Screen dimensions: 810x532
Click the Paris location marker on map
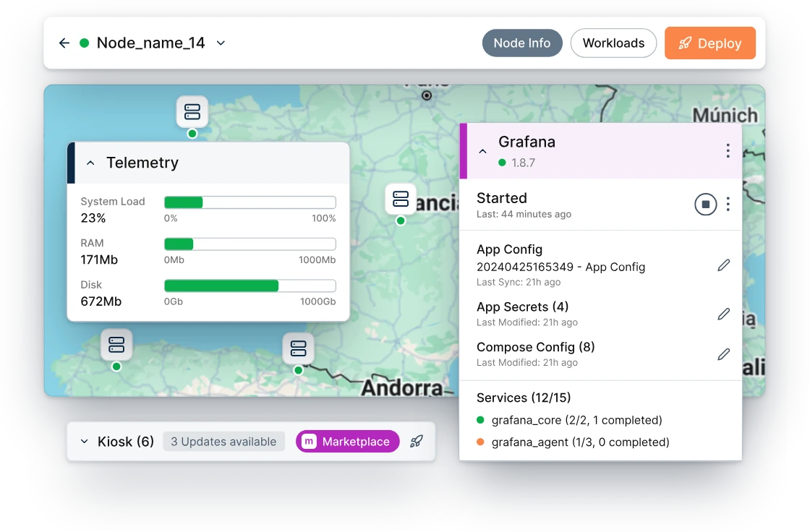427,95
